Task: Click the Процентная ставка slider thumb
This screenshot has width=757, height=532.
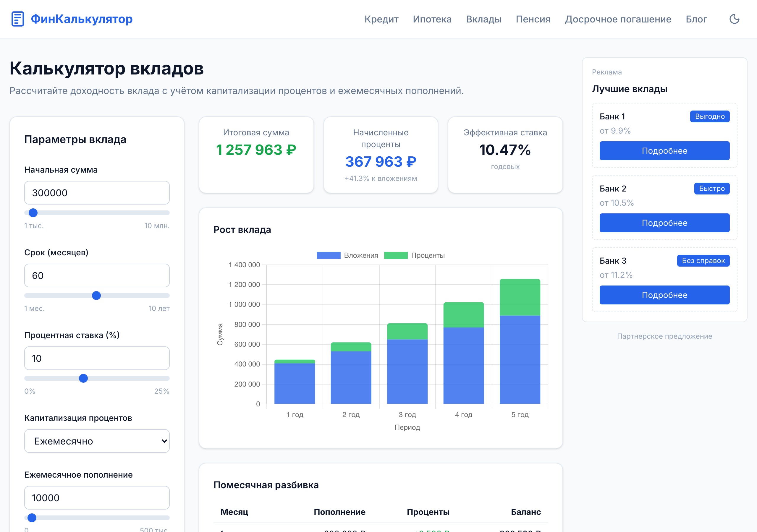Action: click(83, 378)
